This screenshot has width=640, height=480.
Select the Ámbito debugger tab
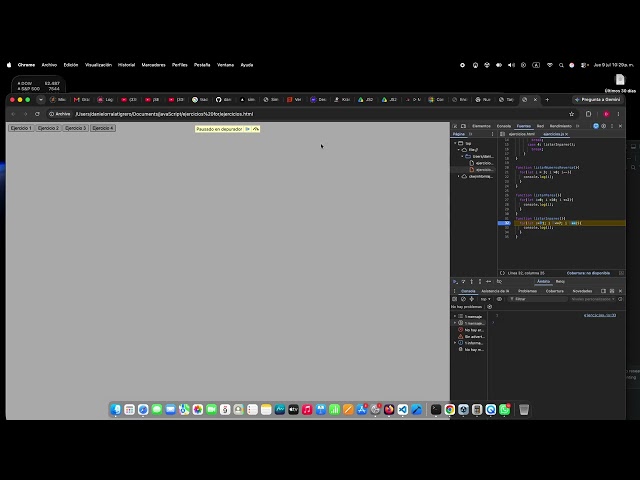543,282
